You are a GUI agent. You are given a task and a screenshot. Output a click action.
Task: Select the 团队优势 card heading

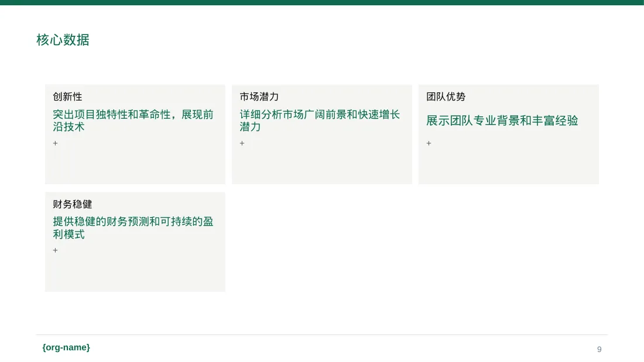coord(446,97)
